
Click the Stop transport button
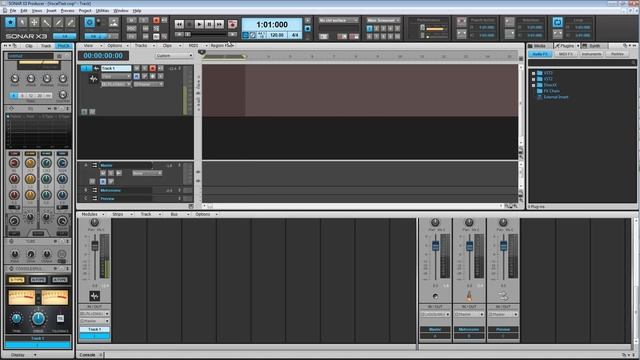click(189, 24)
